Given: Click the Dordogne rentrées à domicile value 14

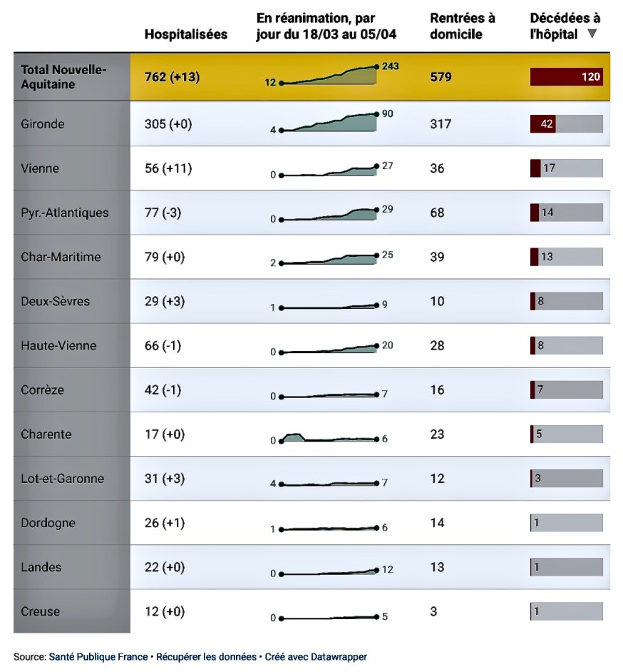Looking at the screenshot, I should 437,523.
